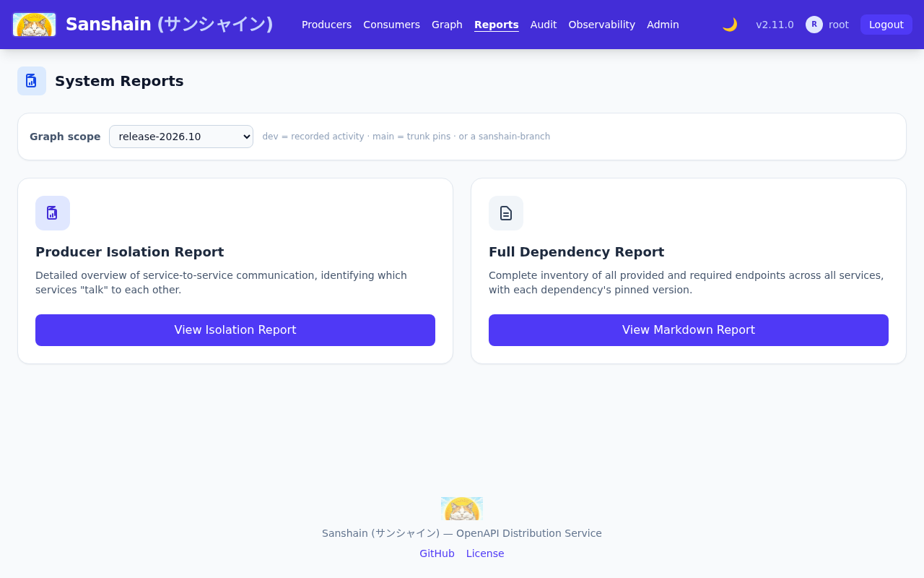Click the Full Dependency Report document icon
This screenshot has height=578, width=924.
pyautogui.click(x=506, y=213)
